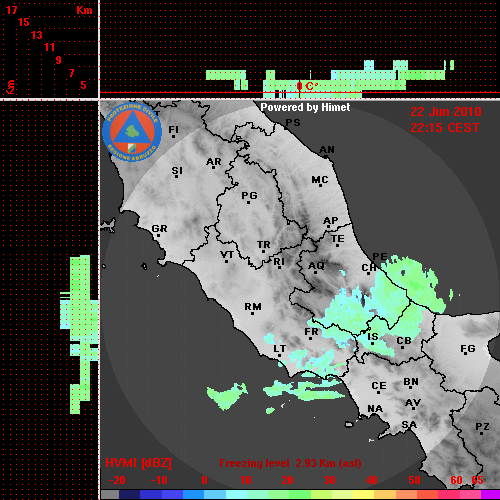The width and height of the screenshot is (500, 500).
Task: Click the 13 km height scale label
Action: [37, 35]
